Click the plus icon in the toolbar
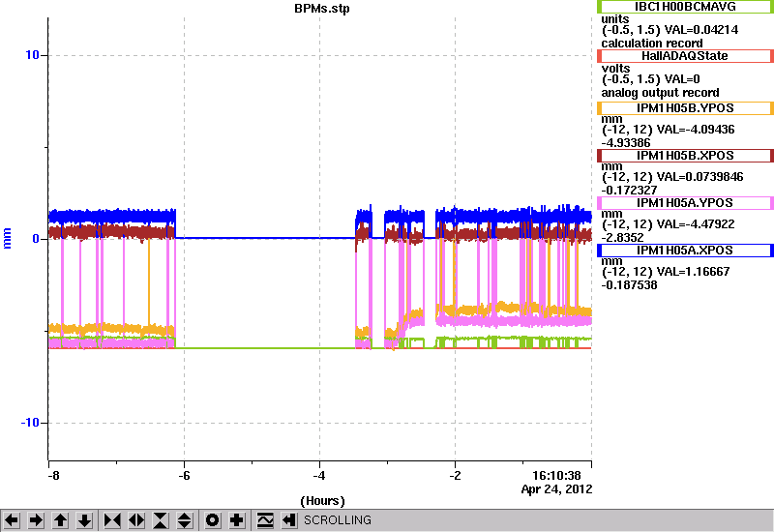The image size is (774, 532). coord(237,520)
